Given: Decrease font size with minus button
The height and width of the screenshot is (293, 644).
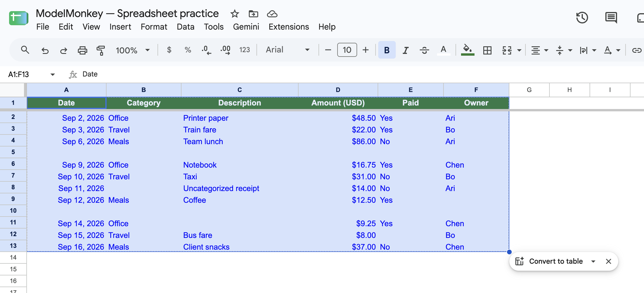Looking at the screenshot, I should tap(328, 50).
